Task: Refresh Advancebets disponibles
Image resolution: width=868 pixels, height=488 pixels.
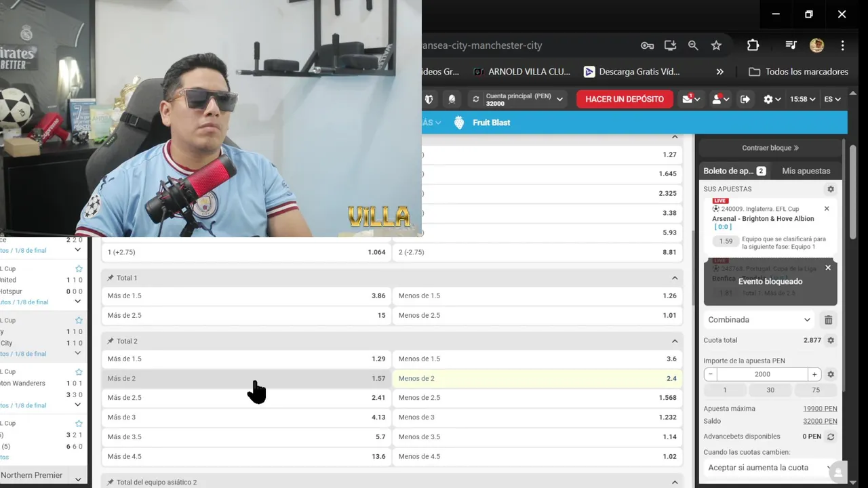Action: tap(831, 437)
